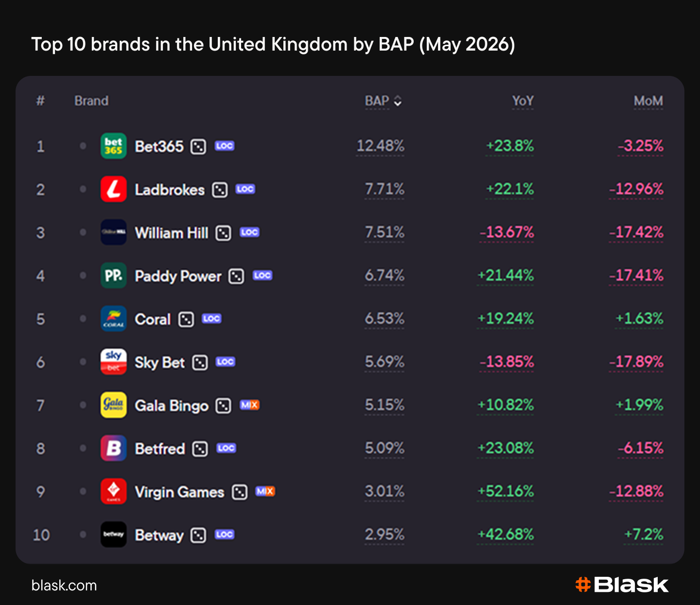
Task: Open the Paddy Power logo icon
Action: [x=113, y=276]
